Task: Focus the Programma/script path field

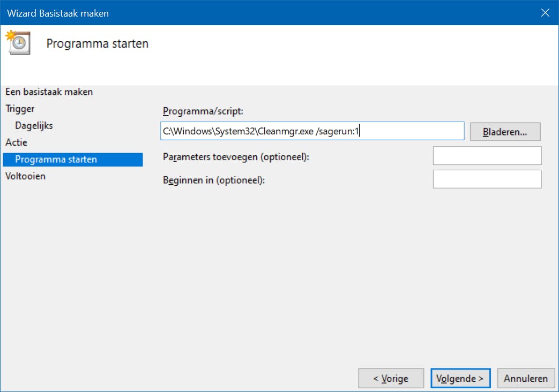Action: click(312, 131)
